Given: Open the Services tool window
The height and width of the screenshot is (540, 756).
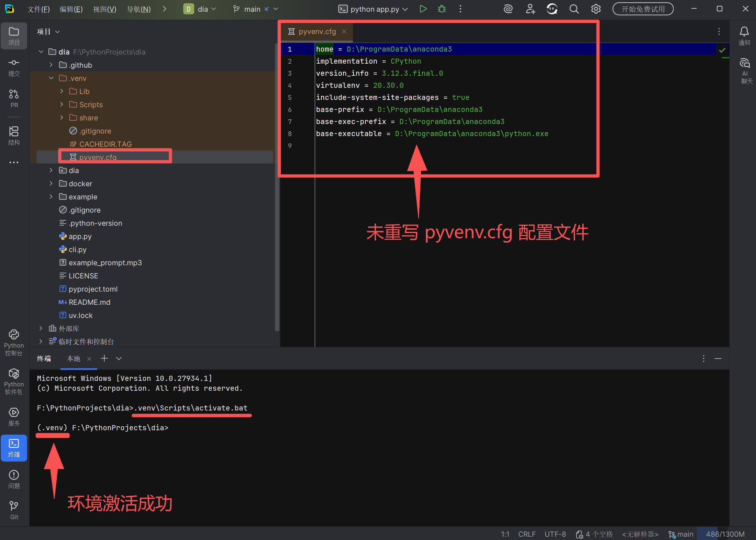Looking at the screenshot, I should (x=14, y=417).
